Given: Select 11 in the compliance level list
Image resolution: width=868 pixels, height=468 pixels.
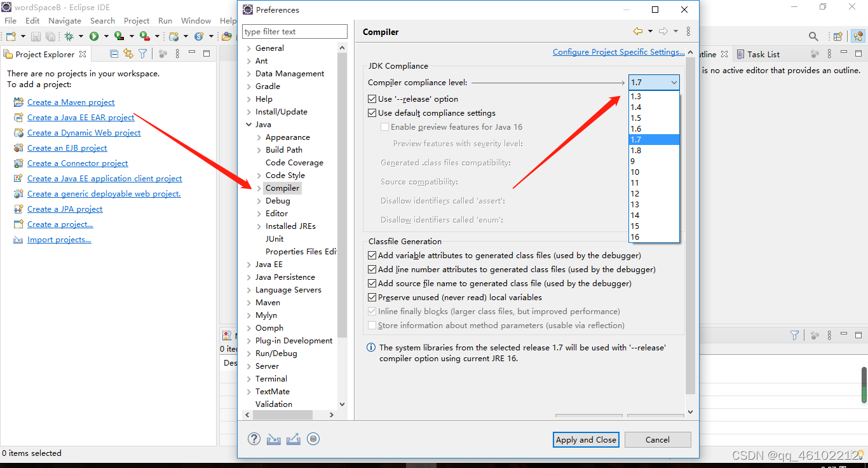Looking at the screenshot, I should coord(654,183).
